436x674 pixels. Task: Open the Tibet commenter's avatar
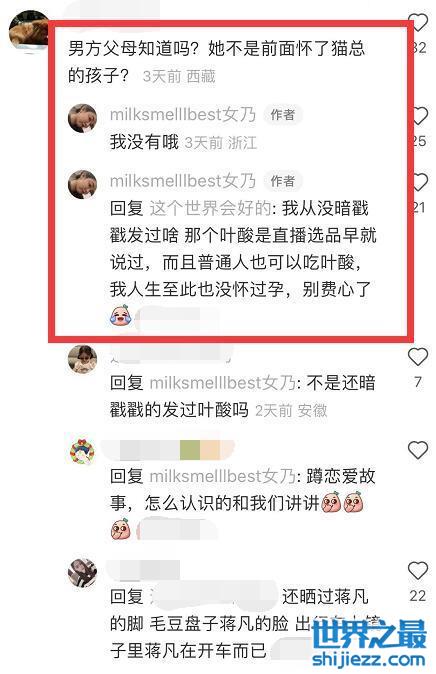coord(28,31)
